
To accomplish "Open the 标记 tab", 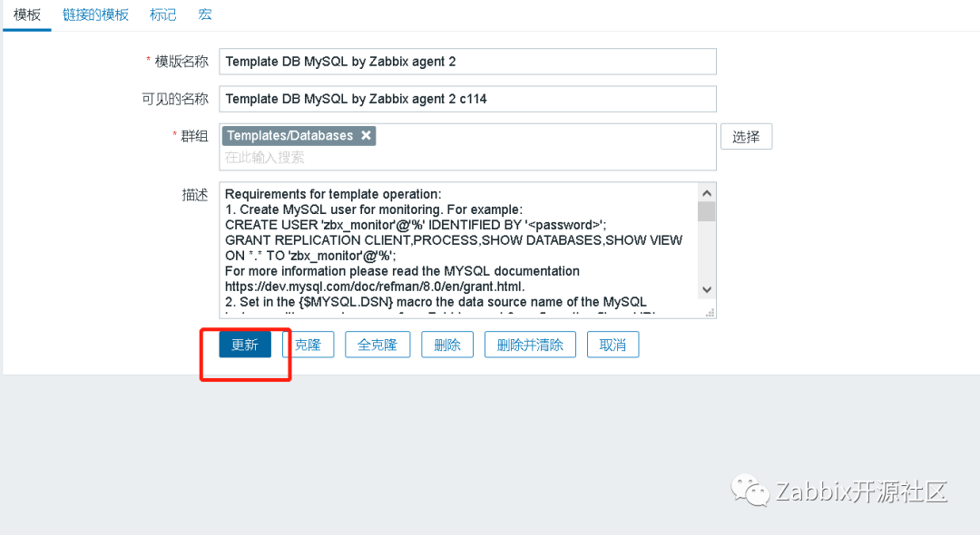I will [x=163, y=15].
